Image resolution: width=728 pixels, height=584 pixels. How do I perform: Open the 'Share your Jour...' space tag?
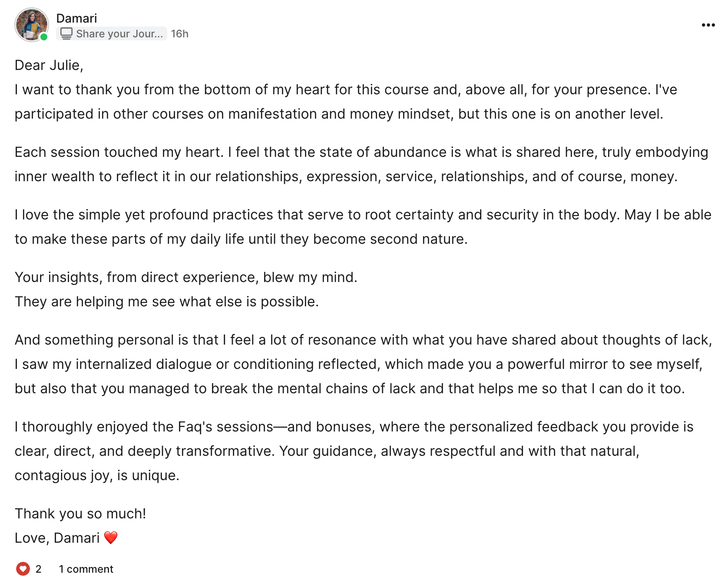119,33
